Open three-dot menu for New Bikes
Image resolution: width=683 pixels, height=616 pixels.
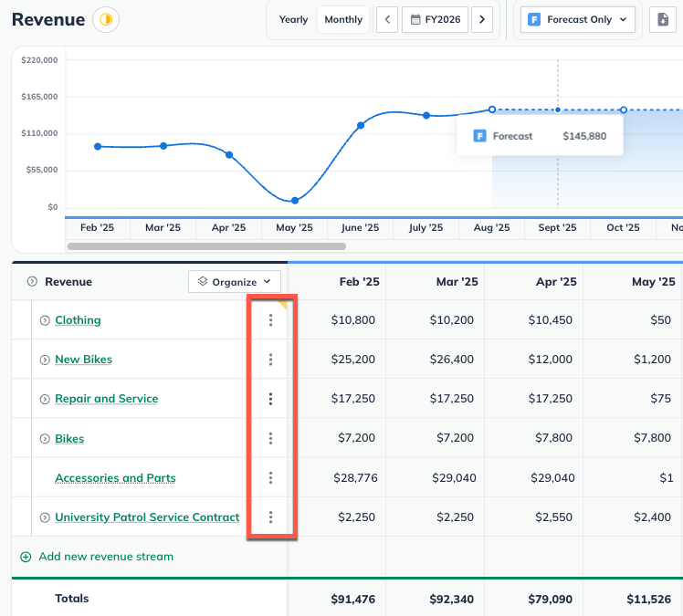[270, 360]
